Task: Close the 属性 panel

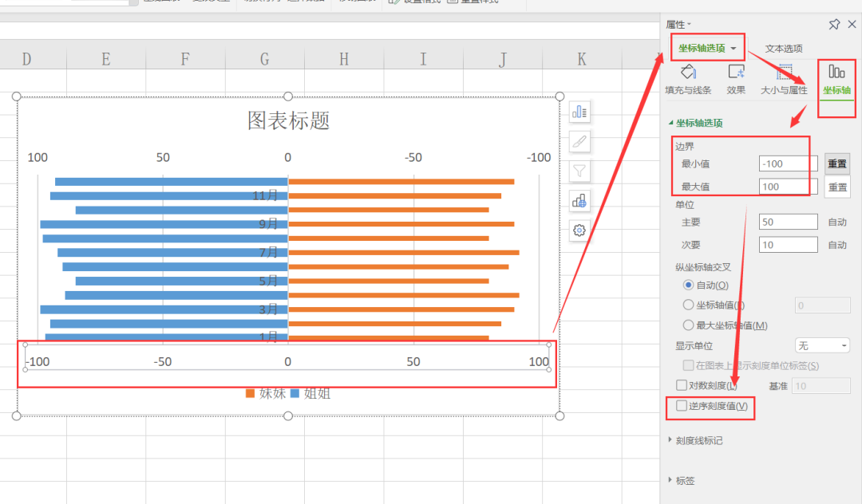Action: coord(852,24)
